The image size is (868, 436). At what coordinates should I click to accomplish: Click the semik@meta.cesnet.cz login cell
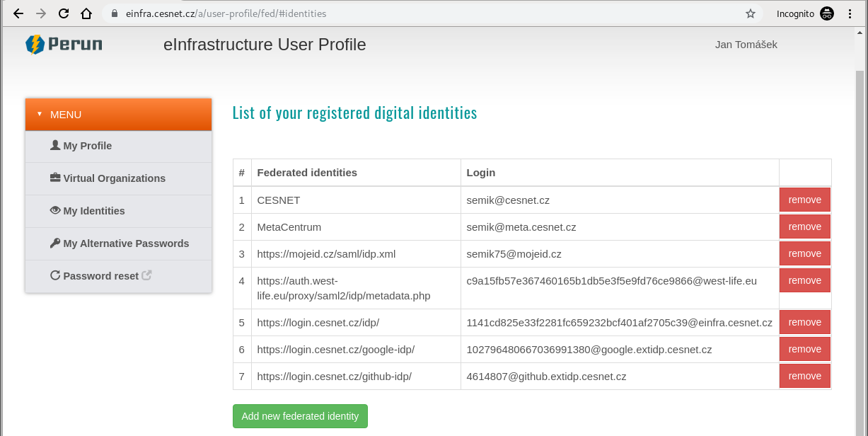tap(620, 227)
